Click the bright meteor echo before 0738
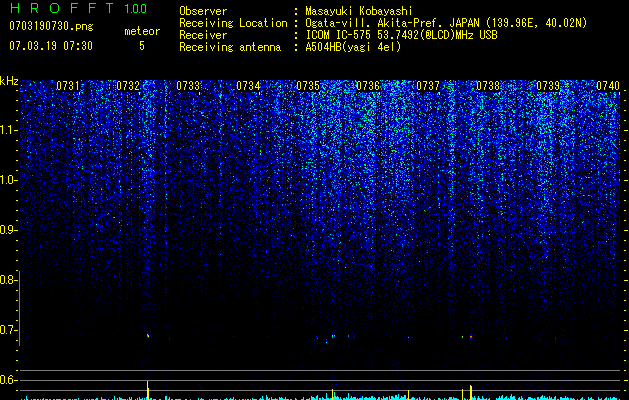This screenshot has height=400, width=629. coord(471,337)
